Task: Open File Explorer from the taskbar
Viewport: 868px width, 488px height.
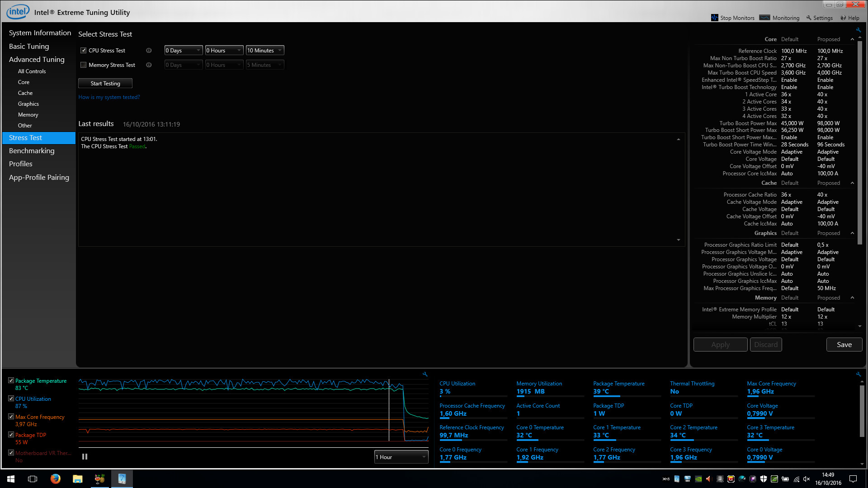Action: [x=77, y=479]
